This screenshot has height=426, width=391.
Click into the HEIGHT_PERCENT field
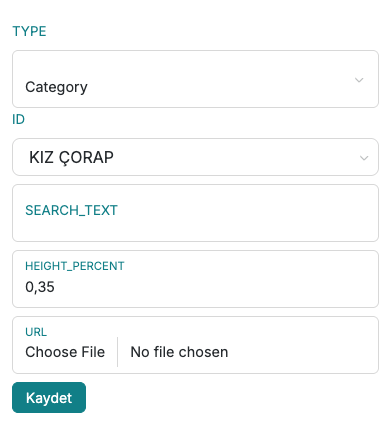pyautogui.click(x=195, y=279)
